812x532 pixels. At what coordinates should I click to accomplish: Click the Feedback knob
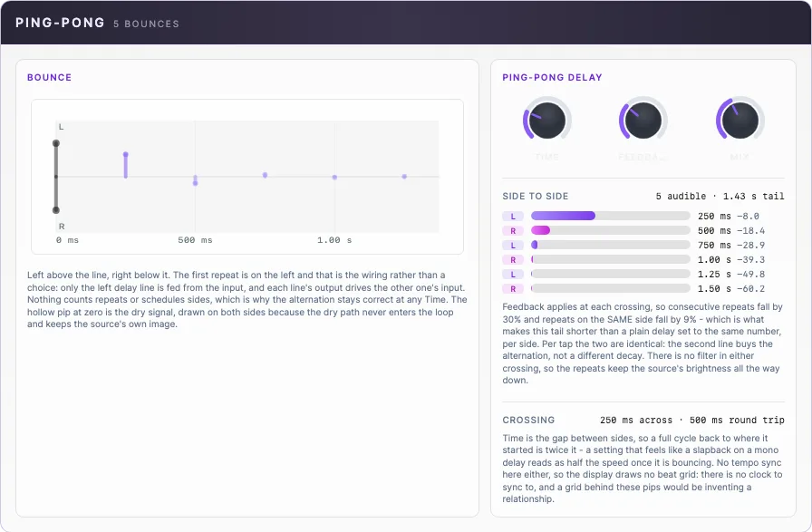point(643,121)
